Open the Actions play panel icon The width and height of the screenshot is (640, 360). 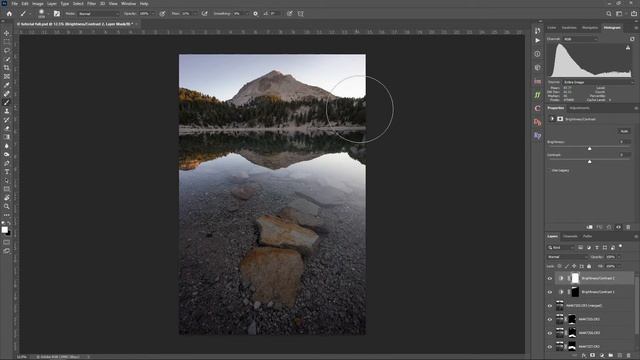click(538, 40)
